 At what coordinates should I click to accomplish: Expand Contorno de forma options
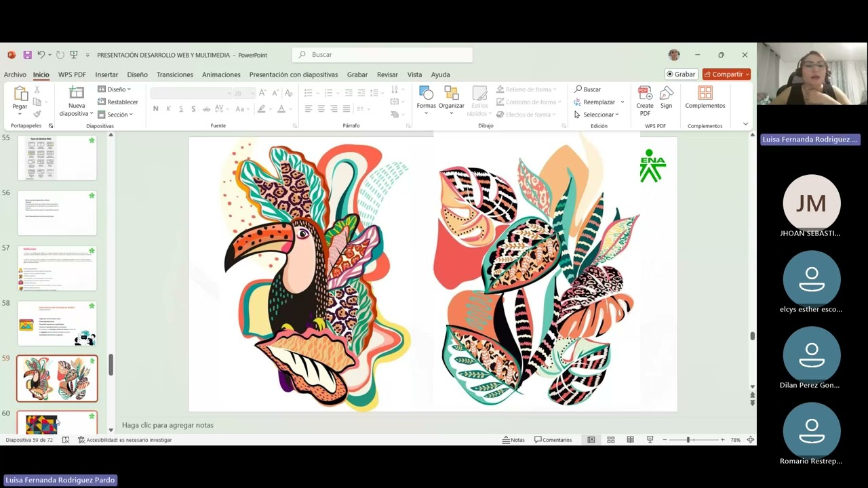tap(529, 102)
